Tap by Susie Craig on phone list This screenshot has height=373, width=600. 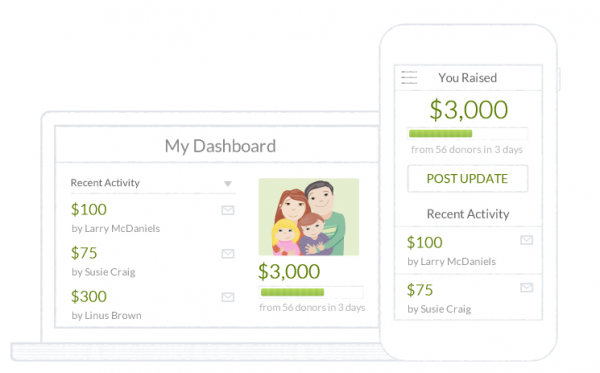[x=439, y=309]
